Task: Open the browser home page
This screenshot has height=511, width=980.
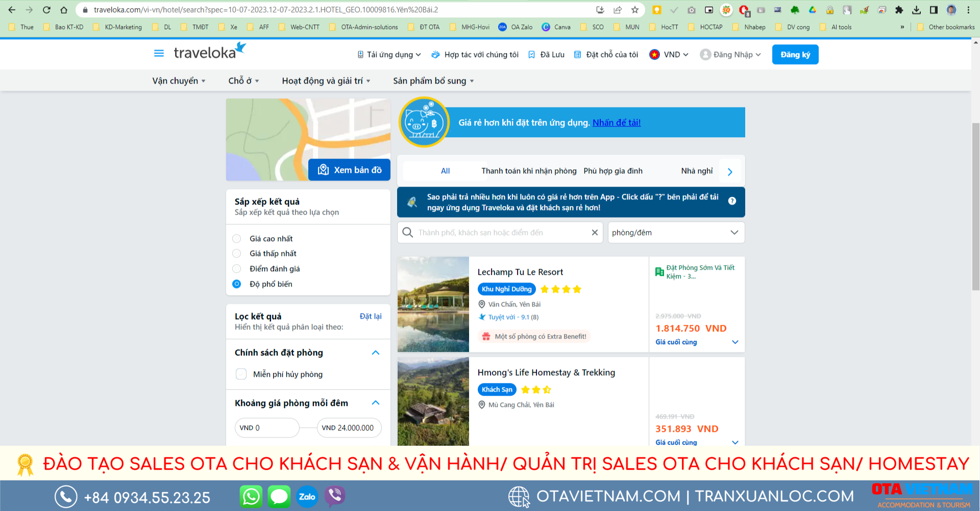Action: click(x=64, y=10)
